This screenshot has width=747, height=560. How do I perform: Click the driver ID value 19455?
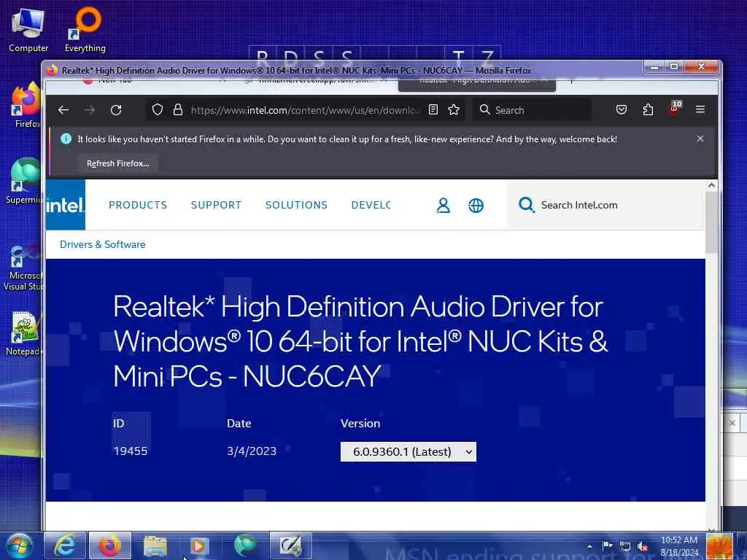pos(131,451)
